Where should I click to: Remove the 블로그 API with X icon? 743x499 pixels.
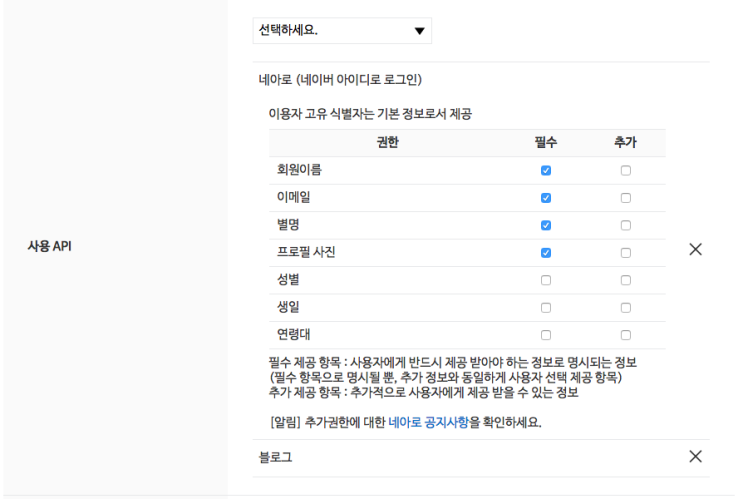click(x=695, y=456)
